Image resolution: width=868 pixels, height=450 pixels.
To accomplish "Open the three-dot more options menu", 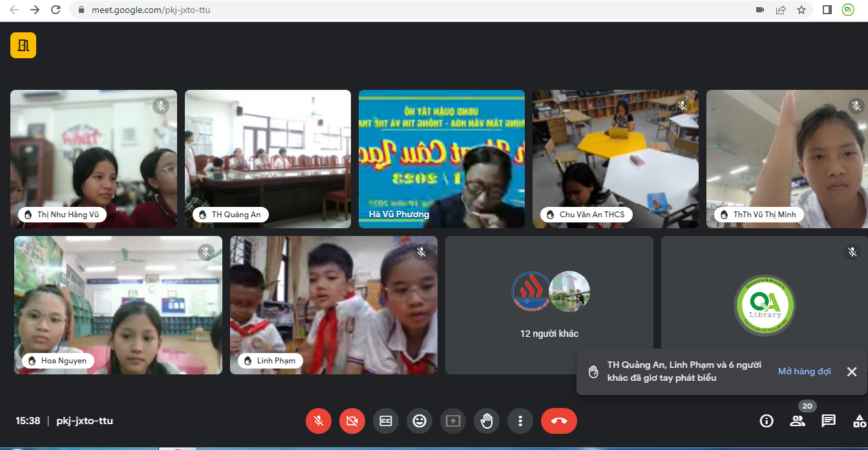I will (520, 421).
